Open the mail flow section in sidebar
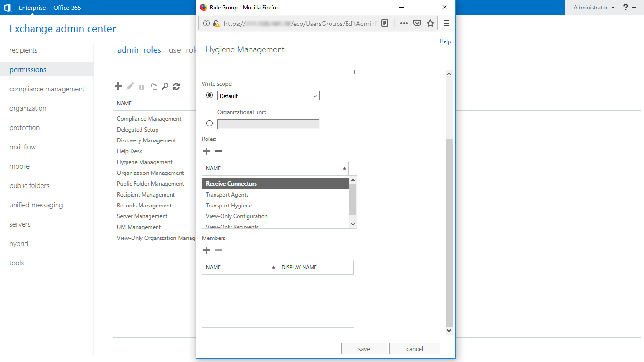This screenshot has width=644, height=362. (x=23, y=147)
